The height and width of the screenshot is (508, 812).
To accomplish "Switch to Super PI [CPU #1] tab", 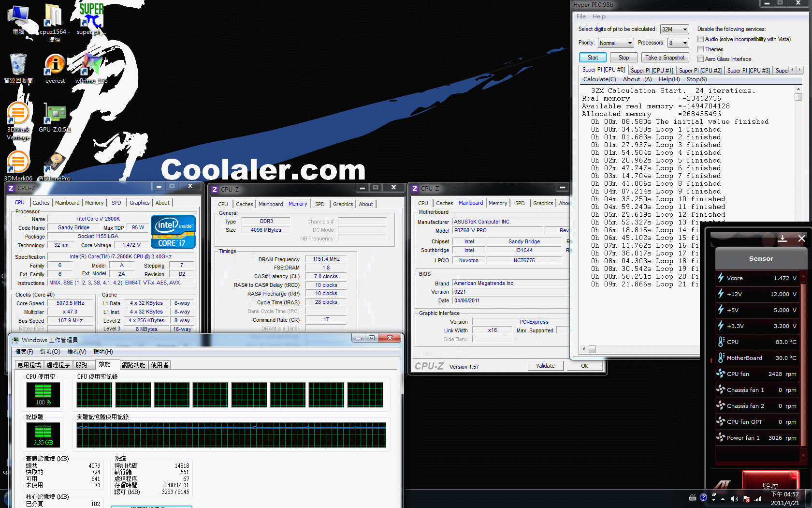I will coord(652,71).
